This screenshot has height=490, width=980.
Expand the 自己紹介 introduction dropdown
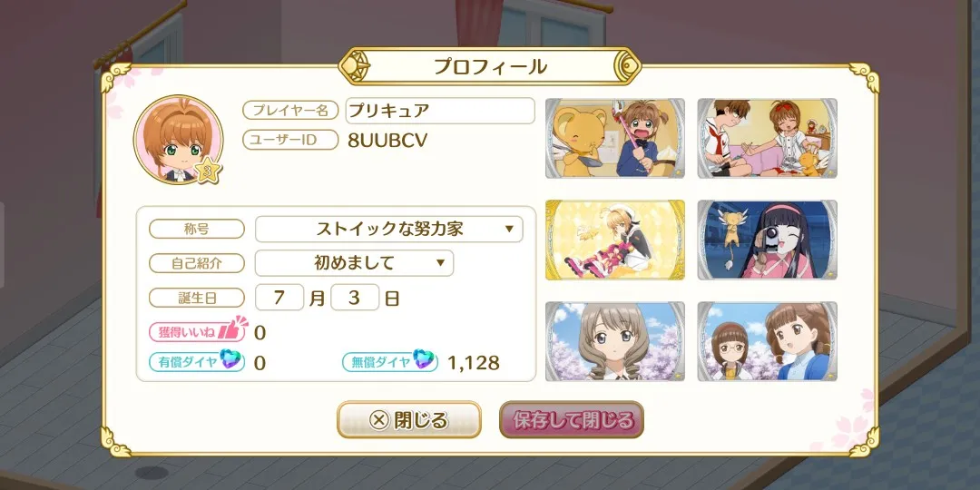click(x=355, y=263)
